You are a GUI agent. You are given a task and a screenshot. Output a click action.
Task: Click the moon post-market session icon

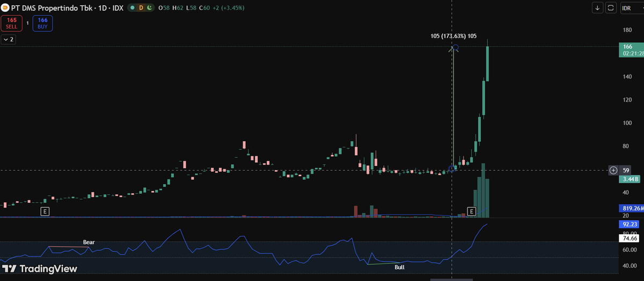pos(149,8)
